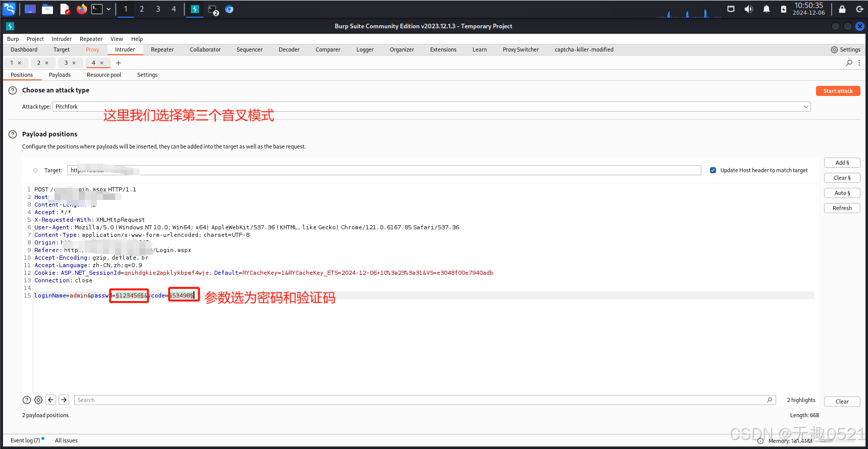Click into the Target URL field
Image resolution: width=868 pixels, height=449 pixels.
click(x=384, y=170)
